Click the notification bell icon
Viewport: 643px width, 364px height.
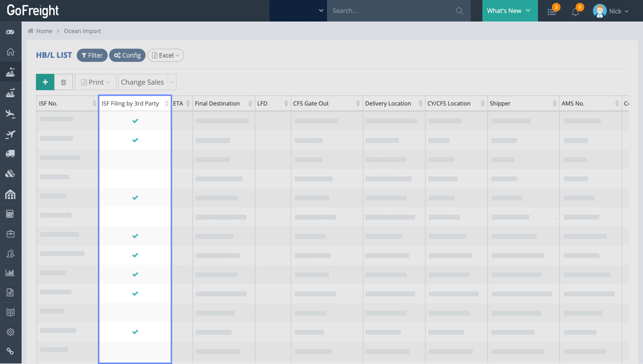575,12
